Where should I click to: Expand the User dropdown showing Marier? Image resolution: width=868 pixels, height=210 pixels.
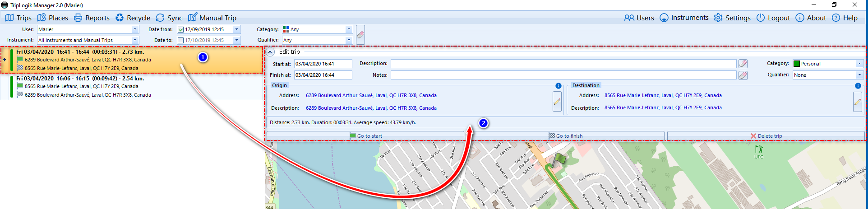pos(135,29)
